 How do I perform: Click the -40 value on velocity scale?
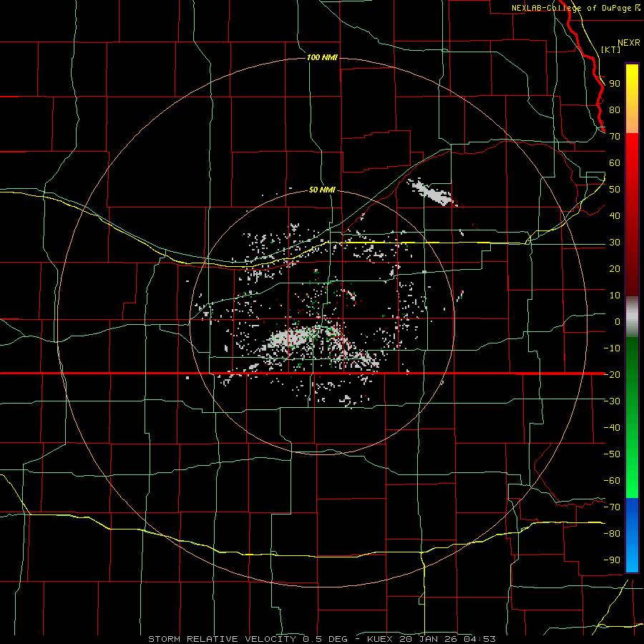pyautogui.click(x=612, y=428)
